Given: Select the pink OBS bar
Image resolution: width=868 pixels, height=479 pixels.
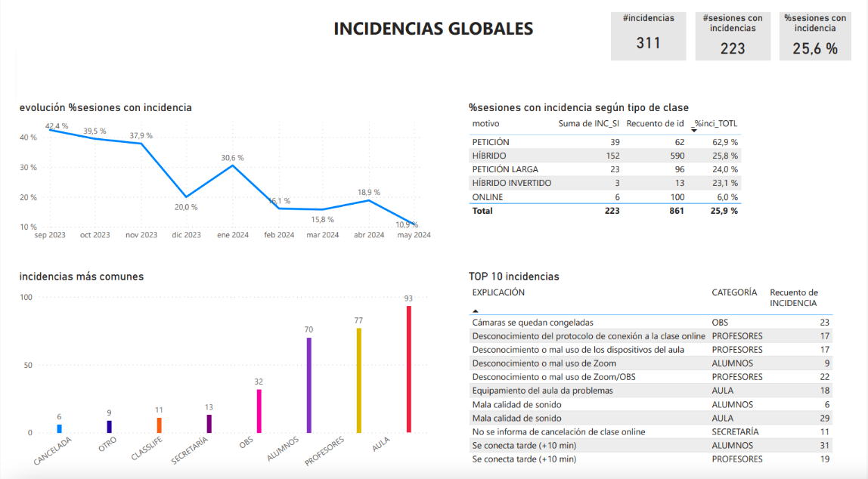Looking at the screenshot, I should (x=259, y=412).
